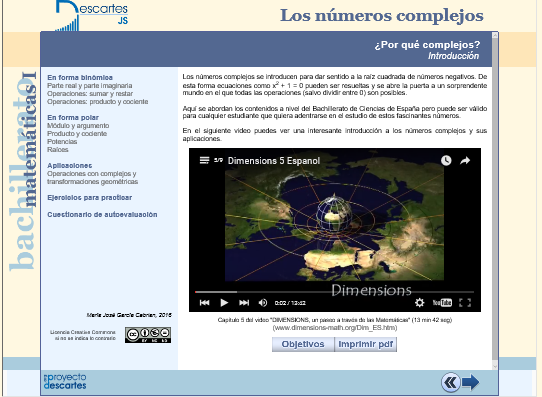Open Módulo y argumento topic

point(78,125)
